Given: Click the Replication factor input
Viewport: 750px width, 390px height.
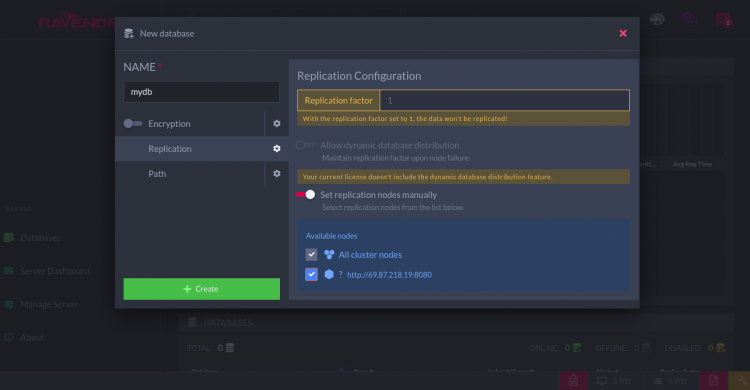Looking at the screenshot, I should tap(505, 100).
